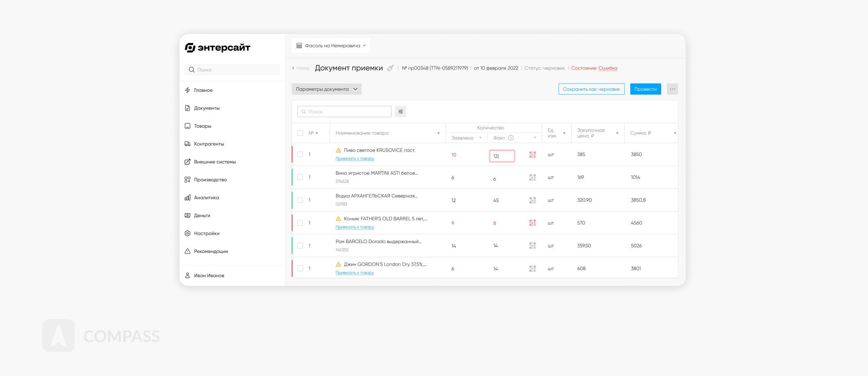Click the Сохранить как черновик button
868x376 pixels.
click(591, 89)
